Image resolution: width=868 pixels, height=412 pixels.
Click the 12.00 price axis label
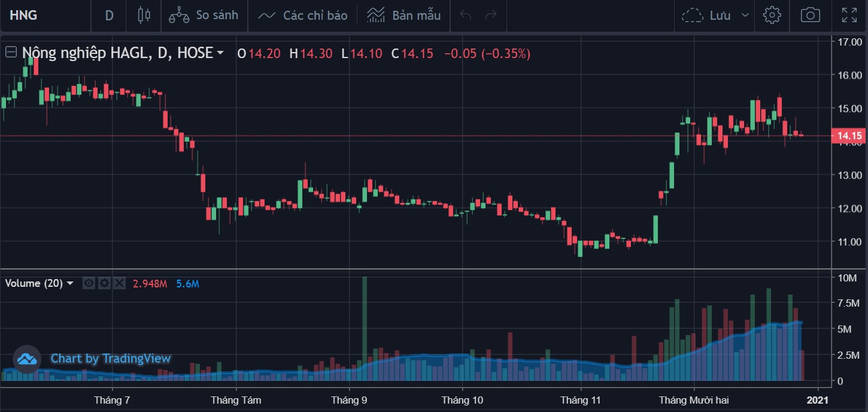[x=850, y=208]
